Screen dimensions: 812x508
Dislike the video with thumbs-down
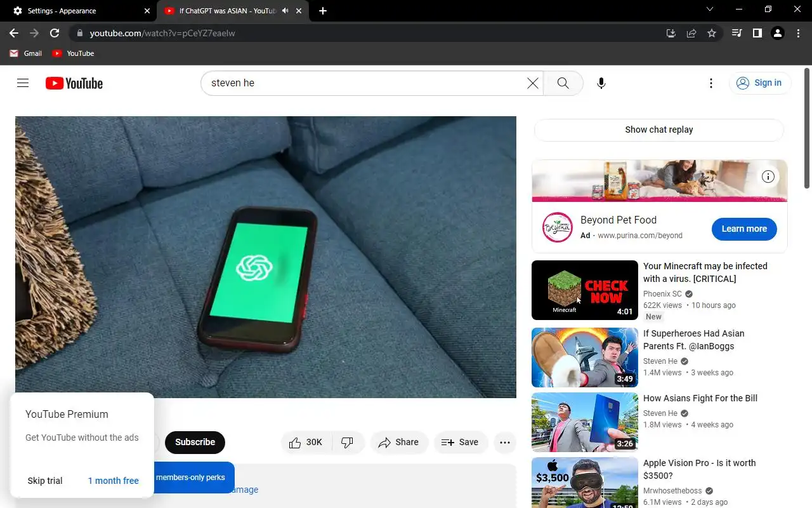[x=348, y=443]
